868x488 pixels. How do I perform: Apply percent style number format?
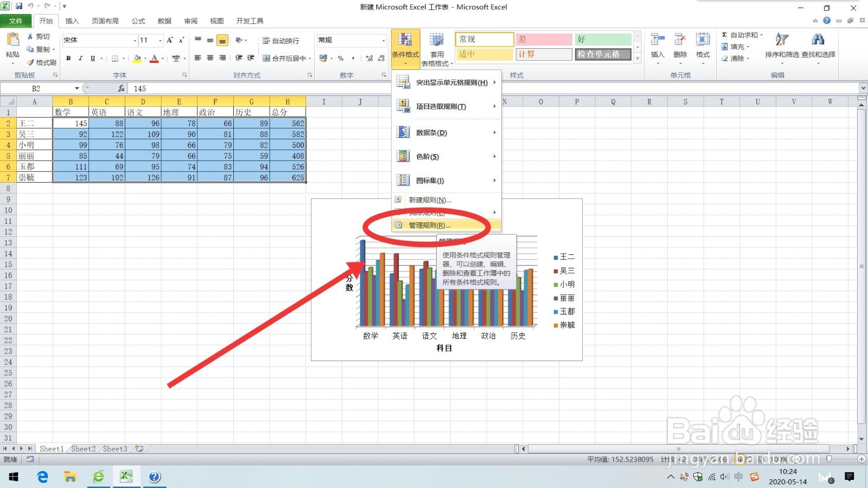pos(341,58)
